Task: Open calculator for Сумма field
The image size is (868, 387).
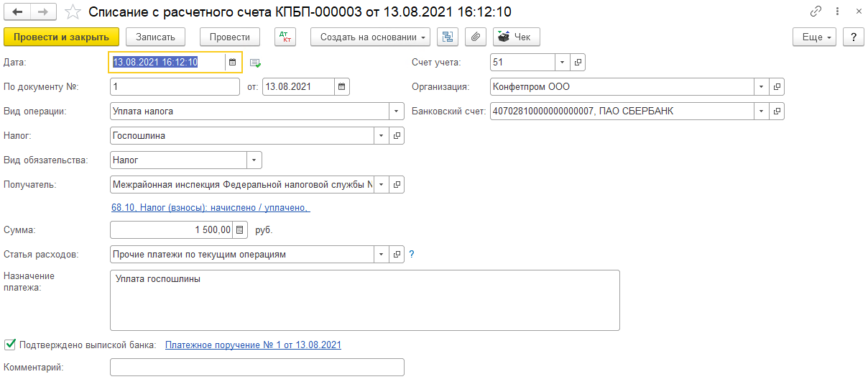Action: (x=241, y=230)
